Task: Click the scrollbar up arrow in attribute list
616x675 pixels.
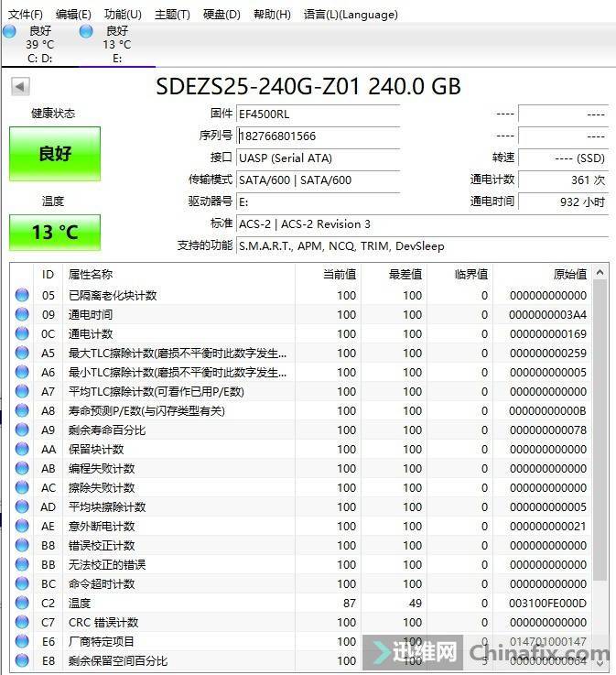Action: [600, 273]
